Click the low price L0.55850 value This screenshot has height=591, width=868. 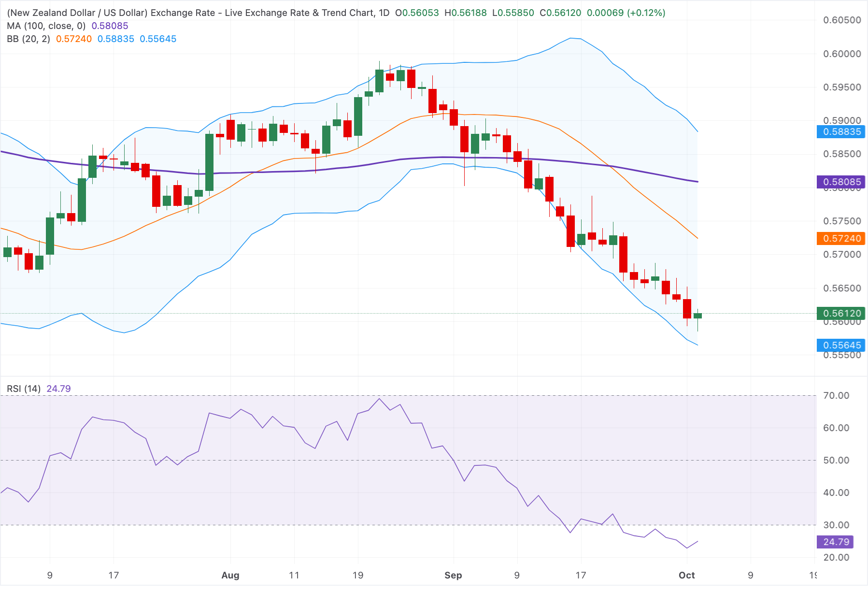pos(513,13)
